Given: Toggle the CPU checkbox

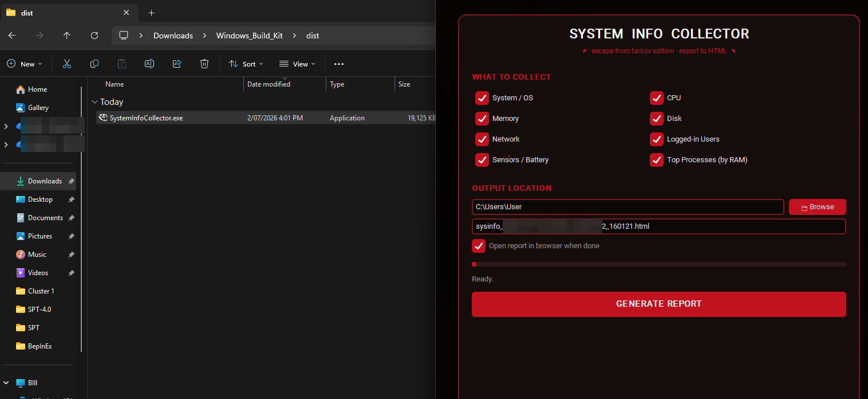Looking at the screenshot, I should coord(656,98).
